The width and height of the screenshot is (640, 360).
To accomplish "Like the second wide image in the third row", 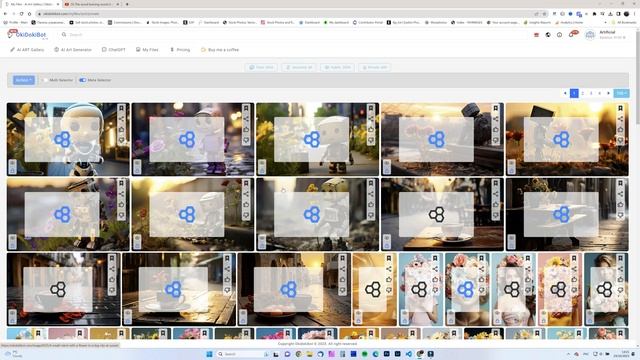I will (227, 280).
